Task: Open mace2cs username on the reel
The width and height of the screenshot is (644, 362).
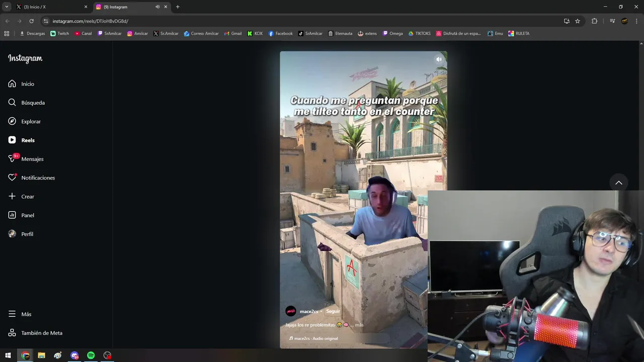Action: tap(309, 312)
